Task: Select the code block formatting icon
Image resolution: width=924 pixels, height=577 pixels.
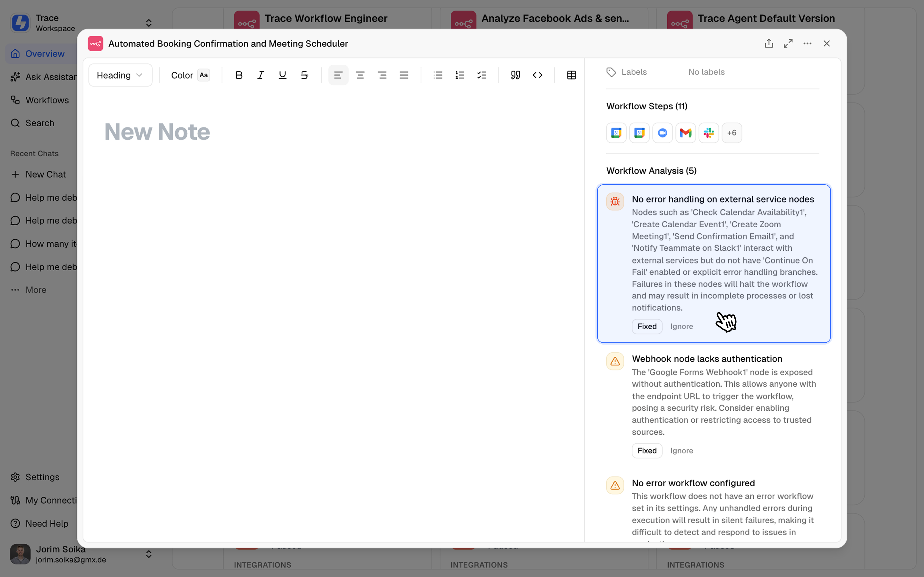Action: point(538,75)
